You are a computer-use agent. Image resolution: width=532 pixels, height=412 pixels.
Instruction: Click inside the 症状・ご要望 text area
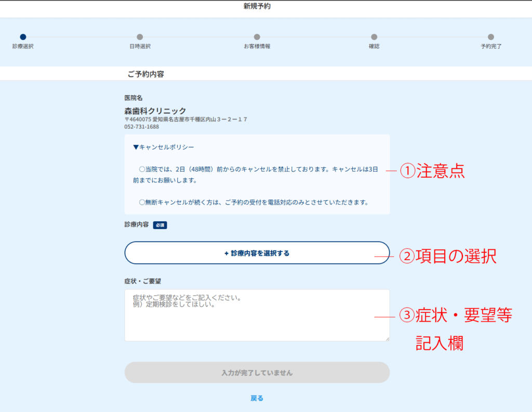point(257,314)
